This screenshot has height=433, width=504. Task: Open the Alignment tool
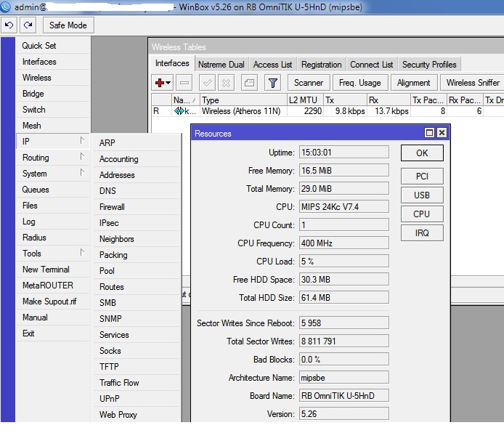click(x=414, y=83)
